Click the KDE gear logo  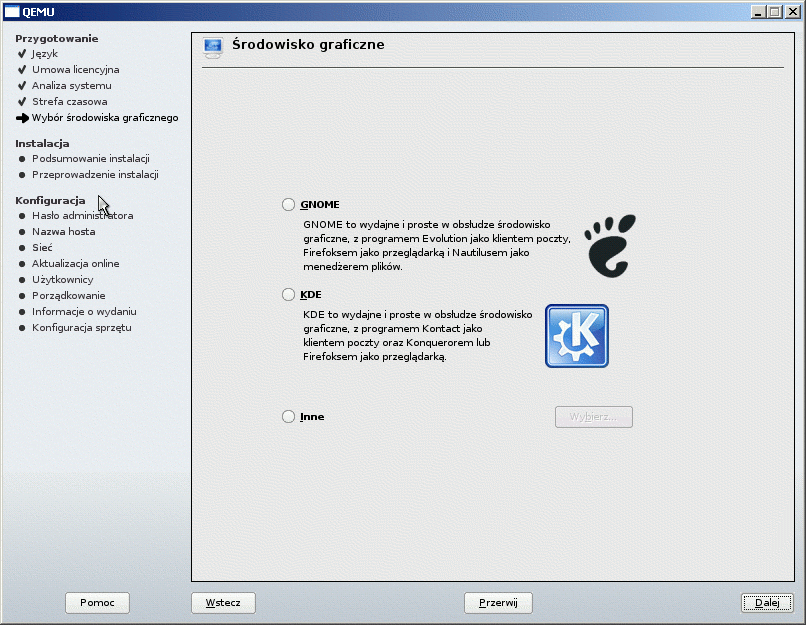click(x=576, y=336)
